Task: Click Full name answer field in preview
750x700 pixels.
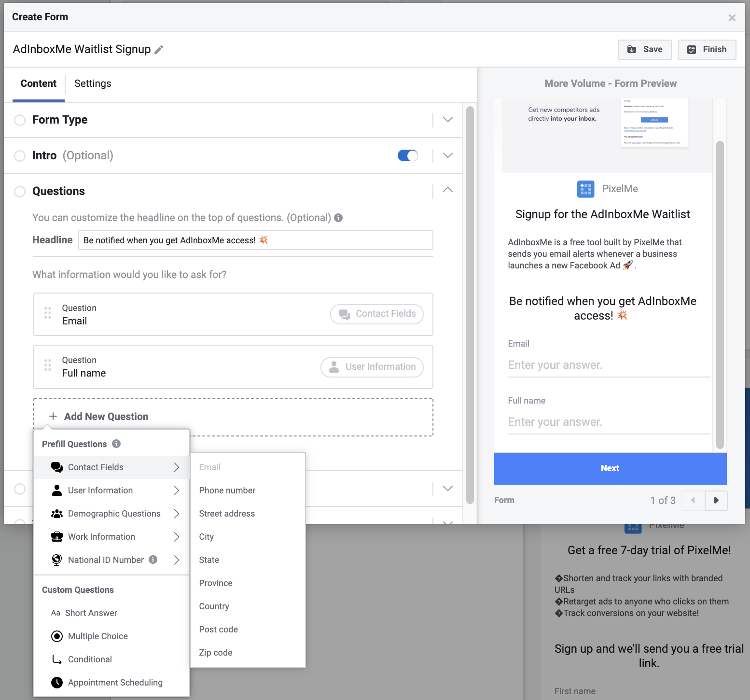Action: [609, 422]
